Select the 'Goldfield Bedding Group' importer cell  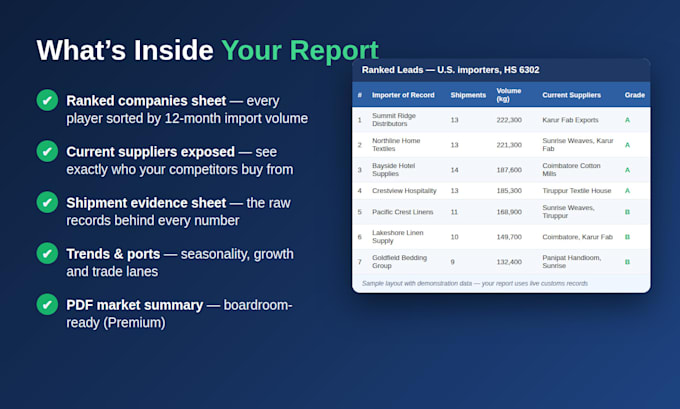pyautogui.click(x=399, y=262)
